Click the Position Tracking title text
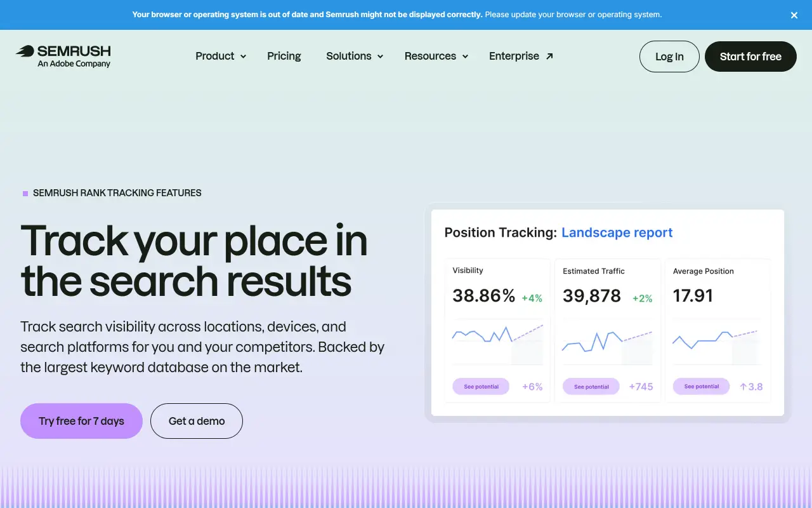The width and height of the screenshot is (812, 508). tap(501, 232)
